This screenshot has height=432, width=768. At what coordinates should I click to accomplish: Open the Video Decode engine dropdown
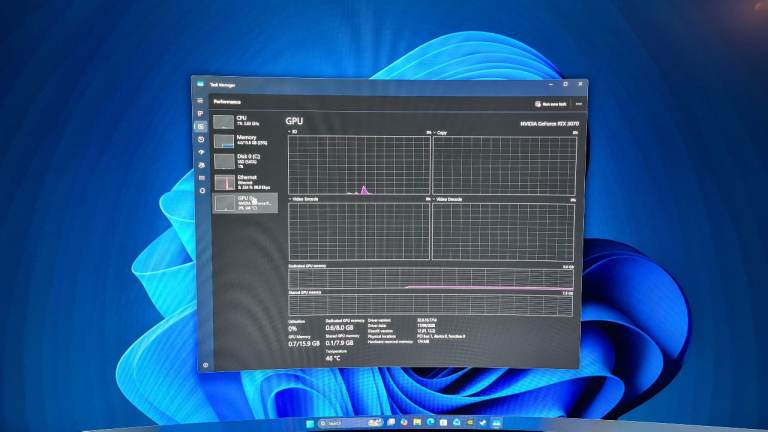pyautogui.click(x=447, y=199)
